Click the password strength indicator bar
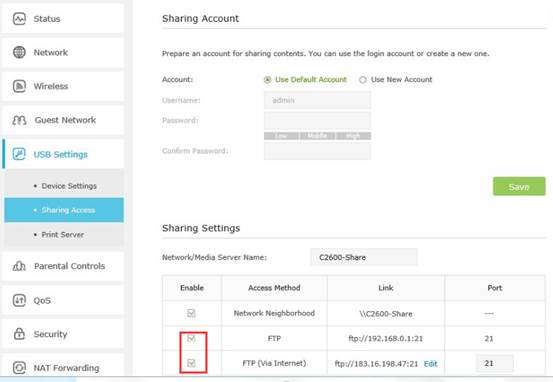Image resolution: width=553 pixels, height=382 pixels. (x=317, y=136)
